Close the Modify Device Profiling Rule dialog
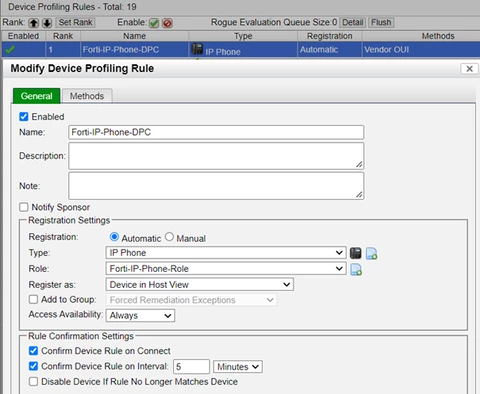480x394 pixels. point(469,69)
